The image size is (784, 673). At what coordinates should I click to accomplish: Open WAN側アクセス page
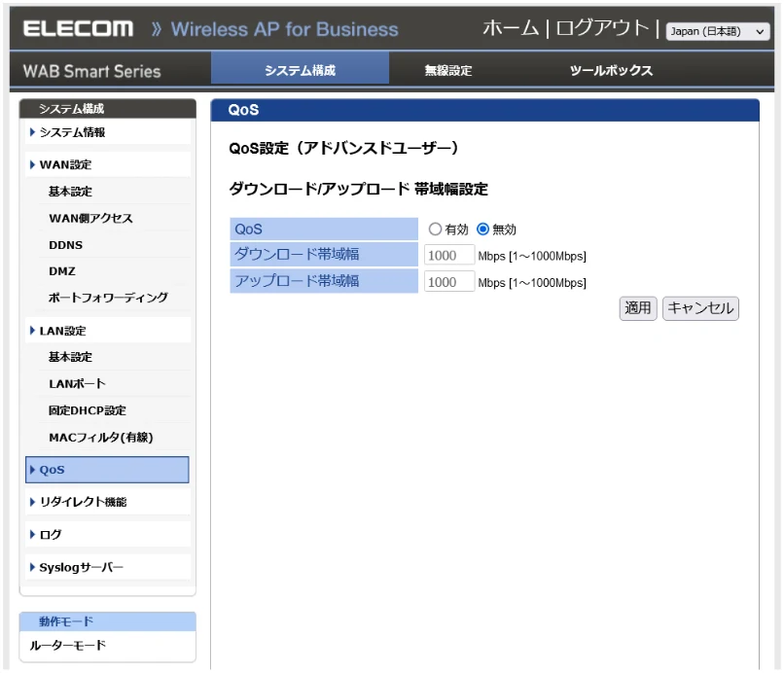[x=91, y=218]
